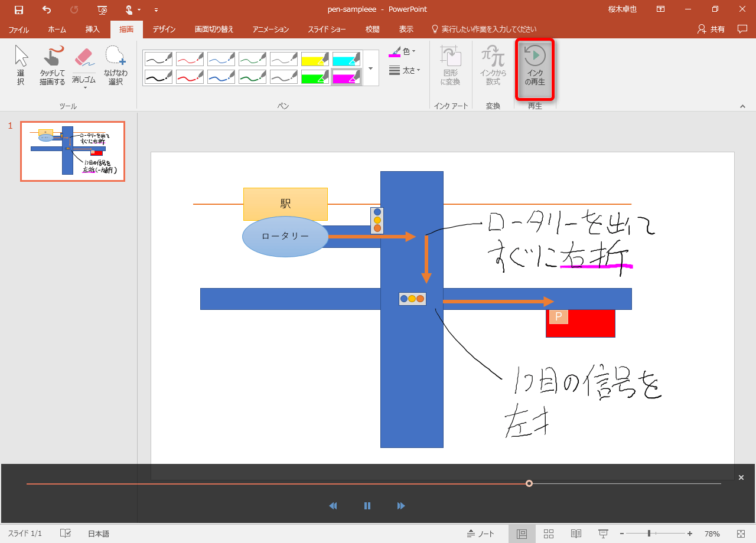Expand the 消しゴム dropdown arrow

(84, 87)
